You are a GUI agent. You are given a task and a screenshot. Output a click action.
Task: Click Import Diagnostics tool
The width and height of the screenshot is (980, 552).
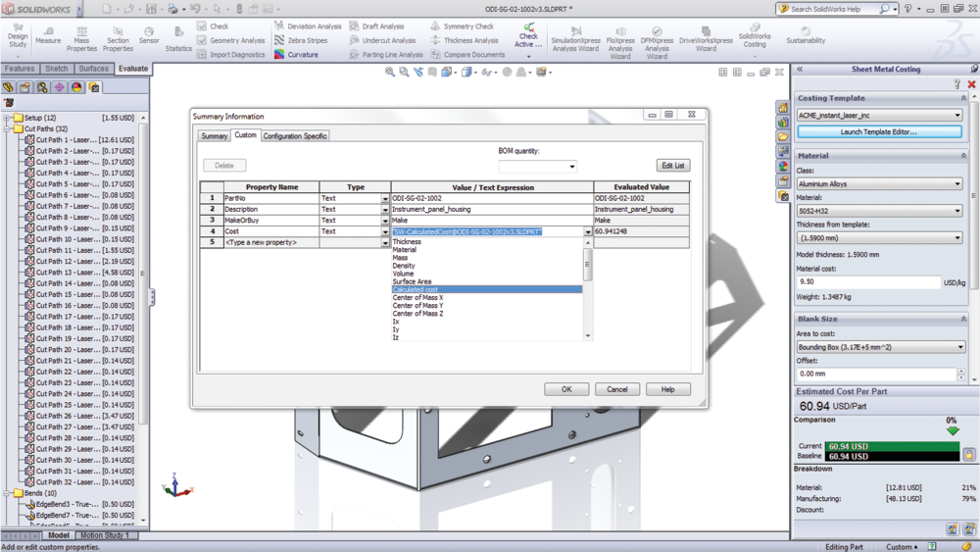[230, 54]
